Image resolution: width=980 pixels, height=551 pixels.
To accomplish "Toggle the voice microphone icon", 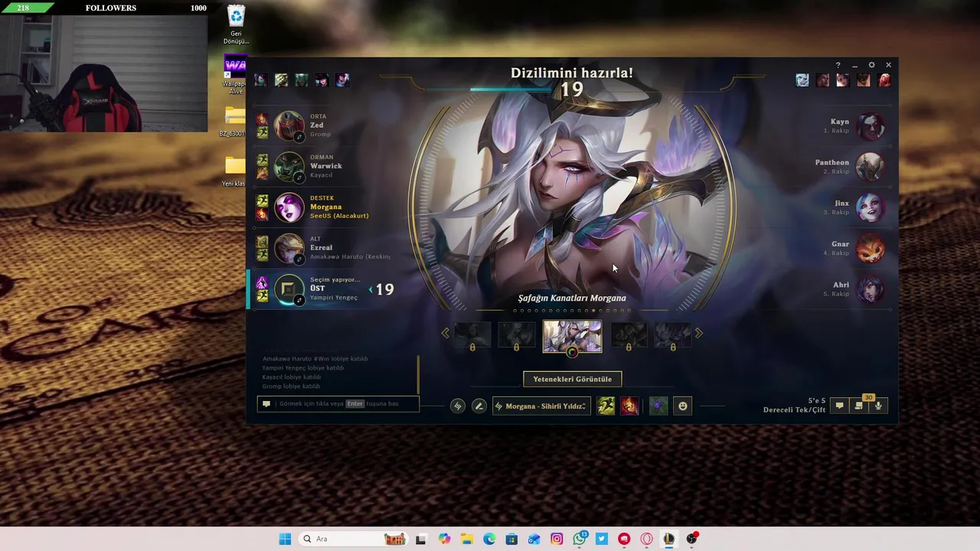I will pos(878,406).
